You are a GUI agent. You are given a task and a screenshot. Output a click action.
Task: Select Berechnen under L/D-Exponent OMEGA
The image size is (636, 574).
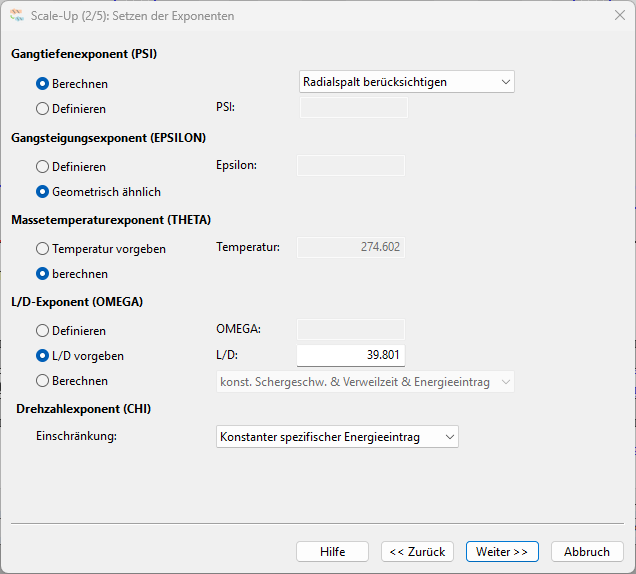point(72,381)
